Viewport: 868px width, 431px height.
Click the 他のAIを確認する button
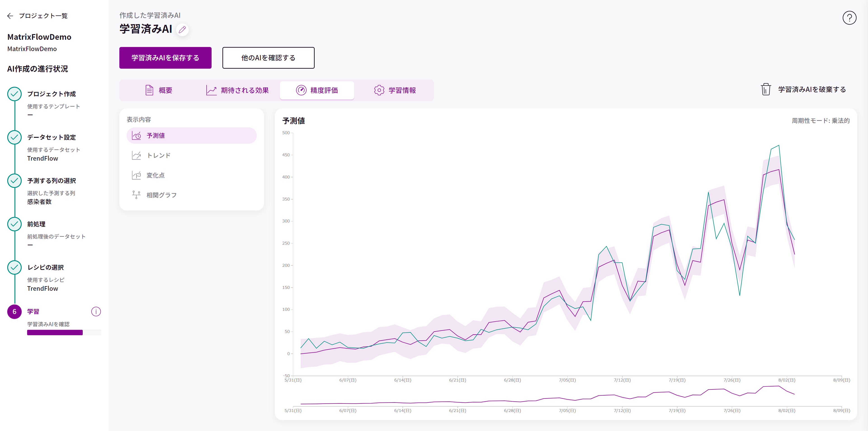pos(268,58)
